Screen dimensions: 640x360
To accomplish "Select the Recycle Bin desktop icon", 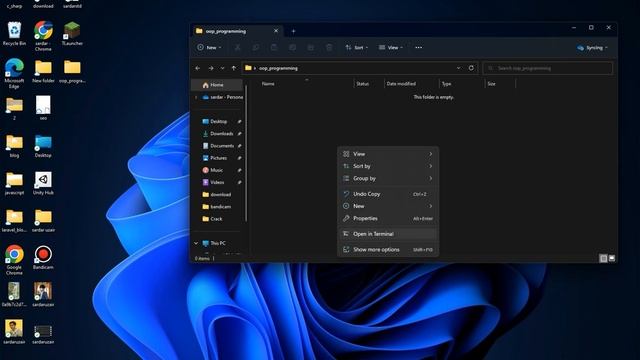I will 14,33.
